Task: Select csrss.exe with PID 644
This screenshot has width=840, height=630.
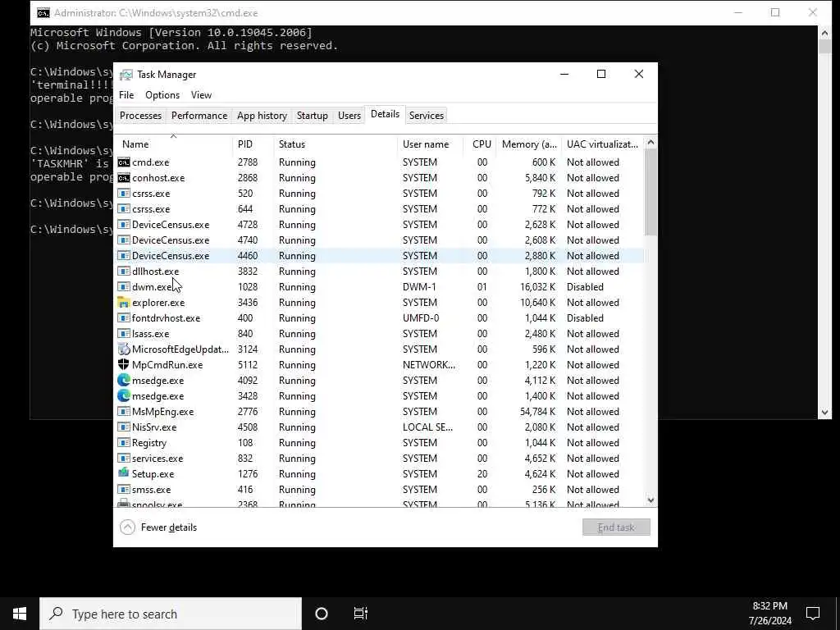Action: point(379,209)
